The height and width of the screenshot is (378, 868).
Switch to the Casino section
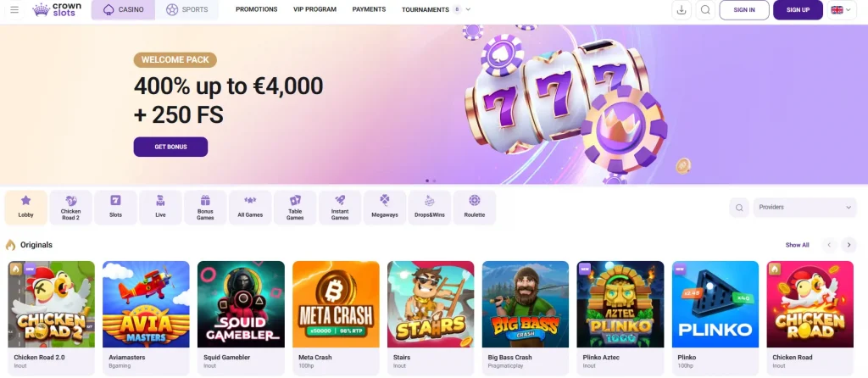124,10
